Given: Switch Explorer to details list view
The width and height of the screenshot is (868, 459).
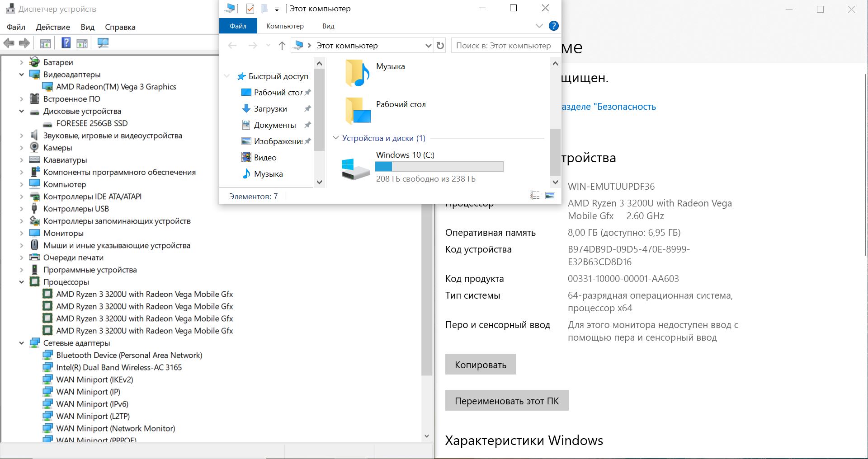Looking at the screenshot, I should pos(534,196).
